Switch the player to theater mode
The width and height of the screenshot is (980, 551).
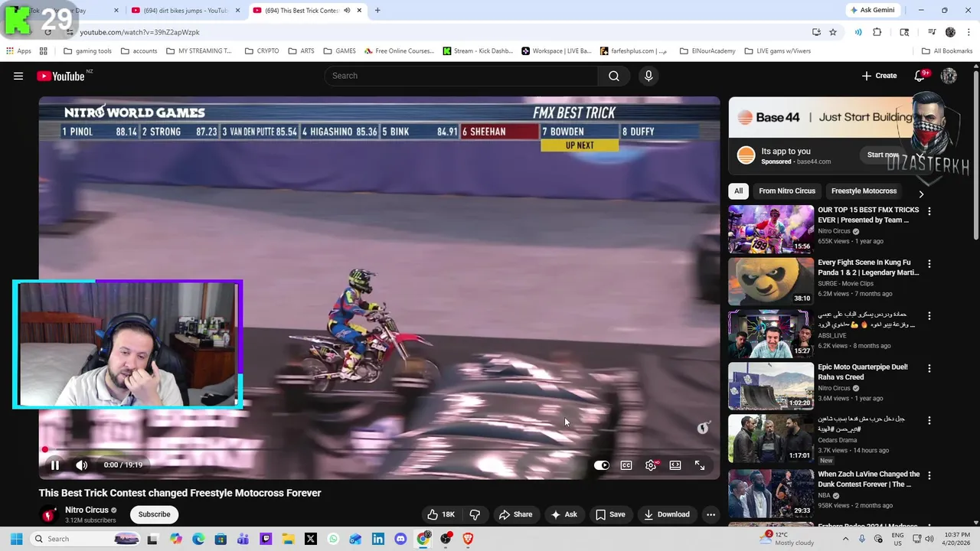click(675, 465)
